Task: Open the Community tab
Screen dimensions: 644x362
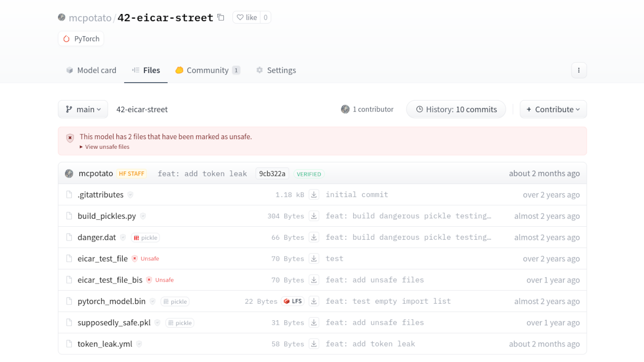Action: pos(207,70)
